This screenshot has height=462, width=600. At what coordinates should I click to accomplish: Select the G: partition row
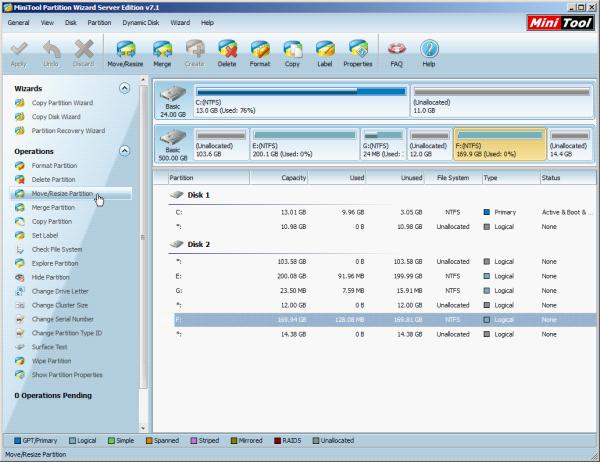pyautogui.click(x=383, y=291)
